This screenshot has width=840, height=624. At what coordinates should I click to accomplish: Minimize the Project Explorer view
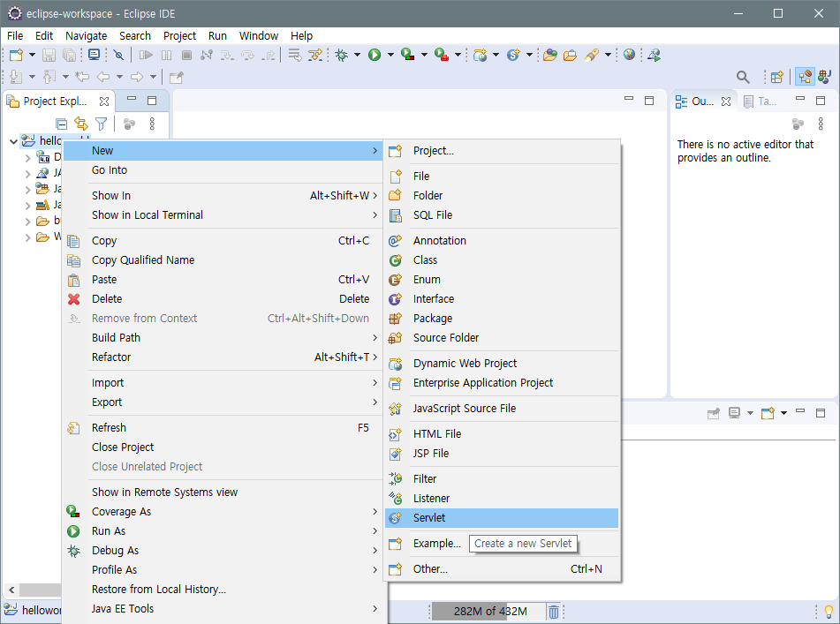tap(132, 100)
